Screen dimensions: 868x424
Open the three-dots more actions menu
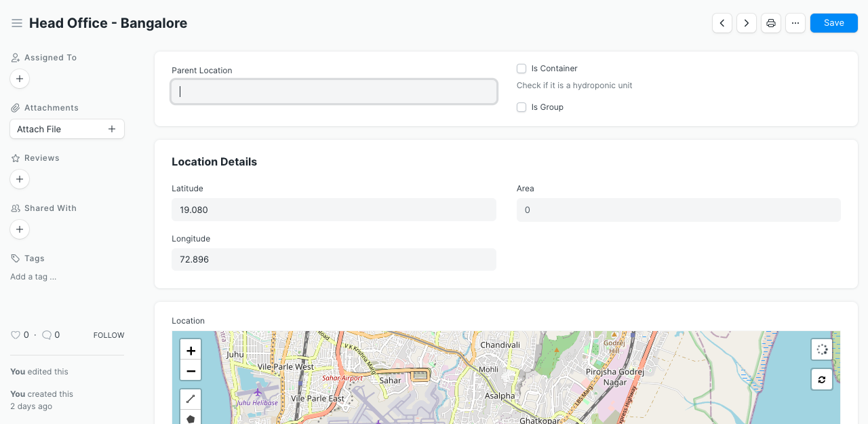click(795, 23)
